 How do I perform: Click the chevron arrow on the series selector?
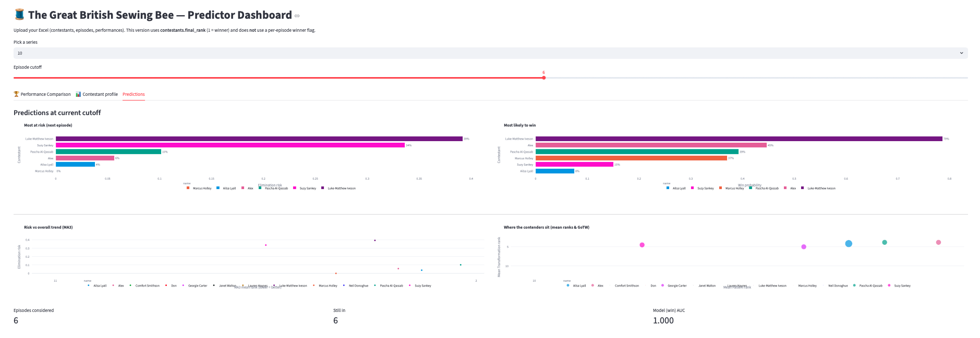coord(961,53)
